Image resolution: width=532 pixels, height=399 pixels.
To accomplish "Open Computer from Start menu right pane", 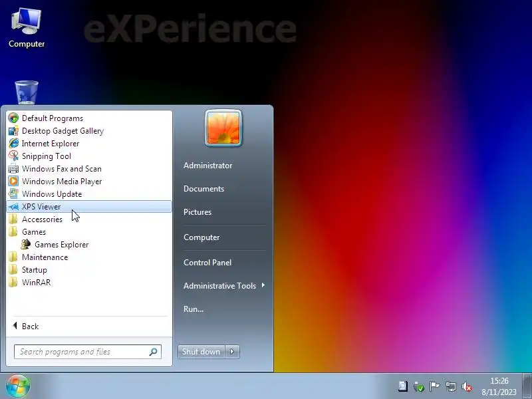I will tap(201, 237).
